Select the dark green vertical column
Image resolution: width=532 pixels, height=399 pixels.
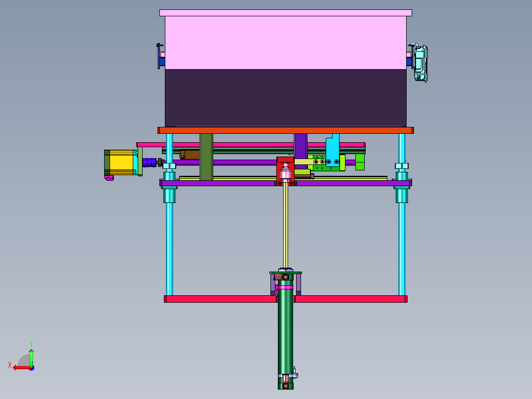click(x=206, y=157)
